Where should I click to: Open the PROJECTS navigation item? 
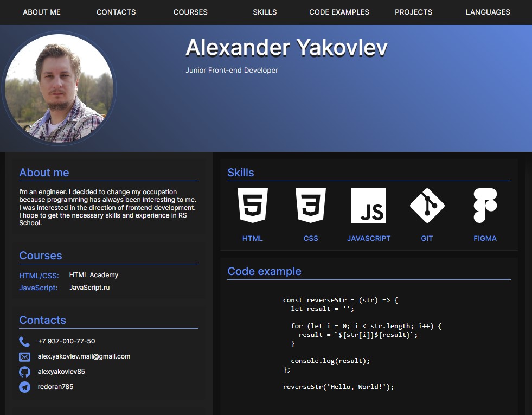pyautogui.click(x=413, y=12)
